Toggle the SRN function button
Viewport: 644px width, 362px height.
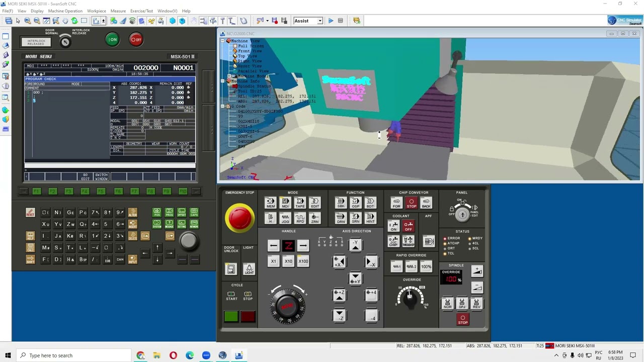tap(355, 218)
